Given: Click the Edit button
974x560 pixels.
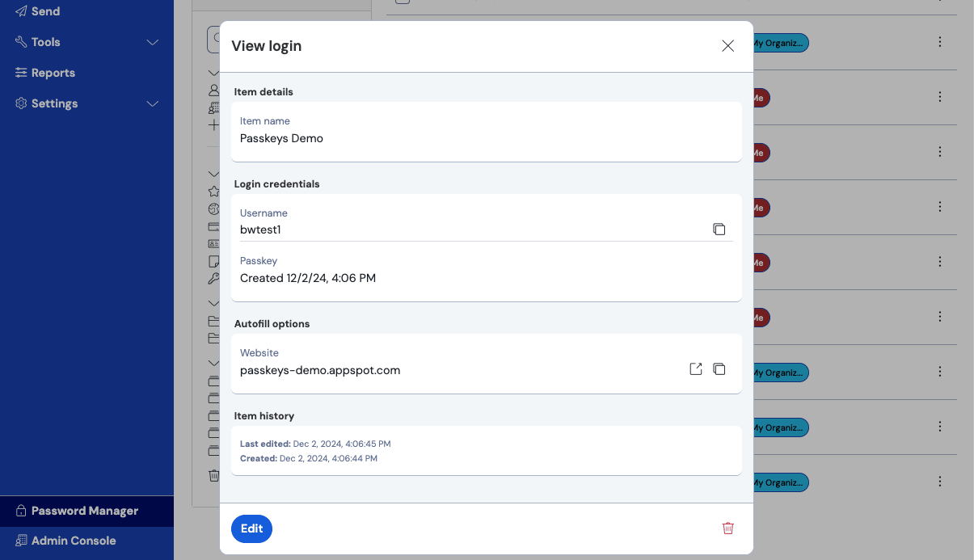Looking at the screenshot, I should [251, 528].
